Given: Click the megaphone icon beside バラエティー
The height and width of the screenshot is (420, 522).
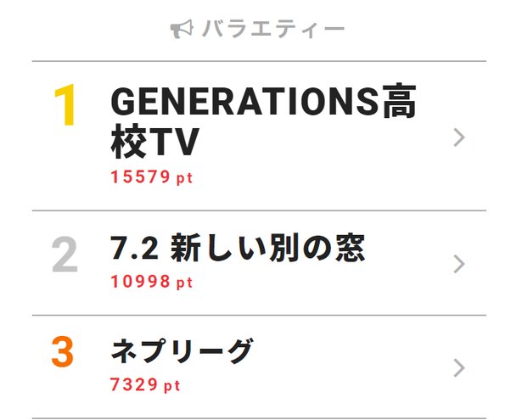Looking at the screenshot, I should [x=182, y=29].
